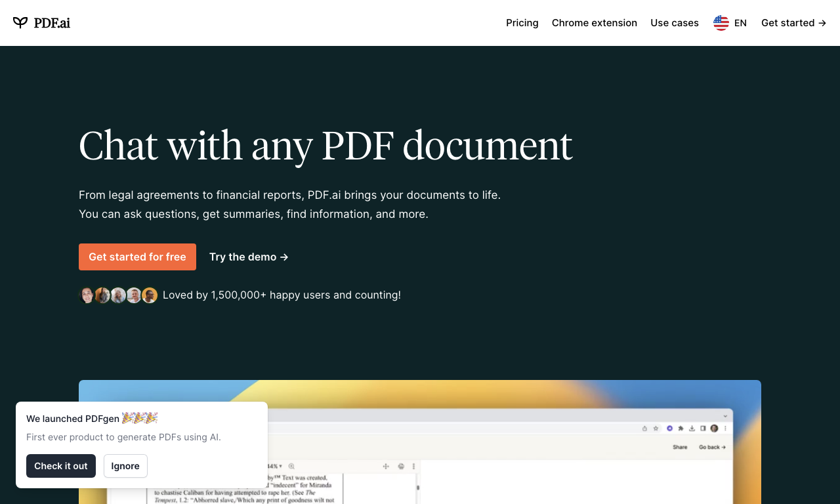This screenshot has height=504, width=840.
Task: Click Go back in the demo preview
Action: 712,447
